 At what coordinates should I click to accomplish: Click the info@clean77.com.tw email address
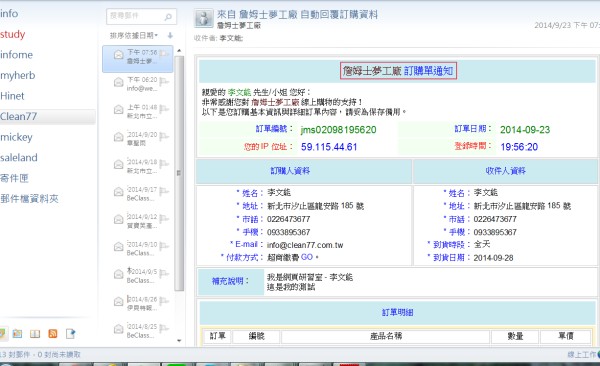(305, 245)
